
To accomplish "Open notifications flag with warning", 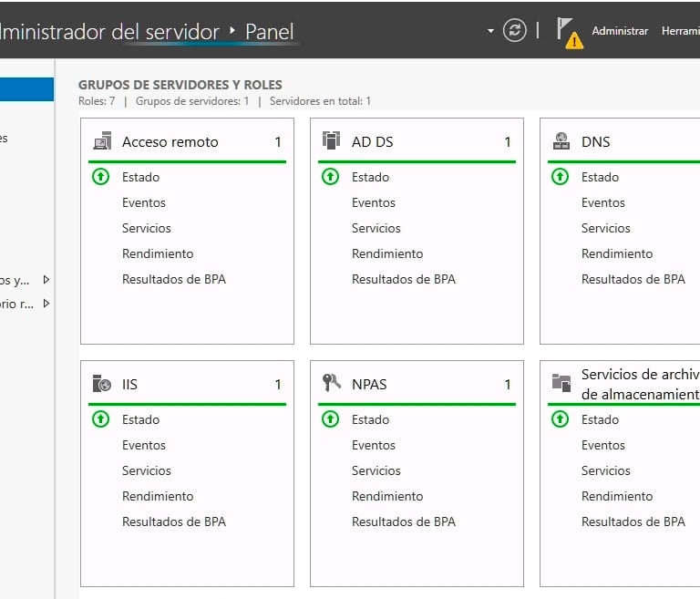I will point(570,33).
